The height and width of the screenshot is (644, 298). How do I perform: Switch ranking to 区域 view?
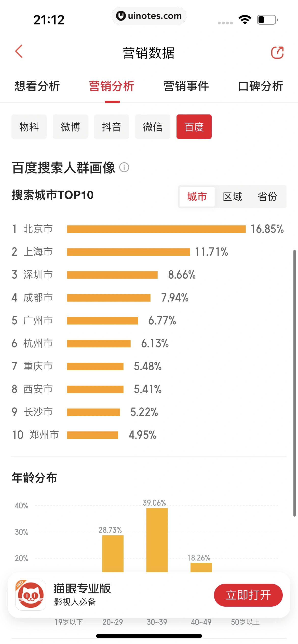click(232, 197)
